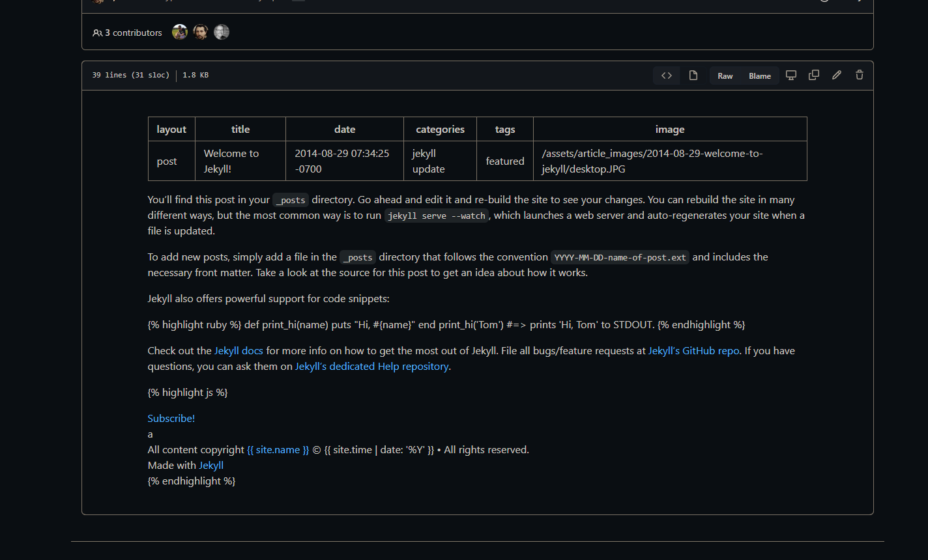Follow the Jekyll link after "Made with"
The image size is (928, 560).
(x=211, y=466)
